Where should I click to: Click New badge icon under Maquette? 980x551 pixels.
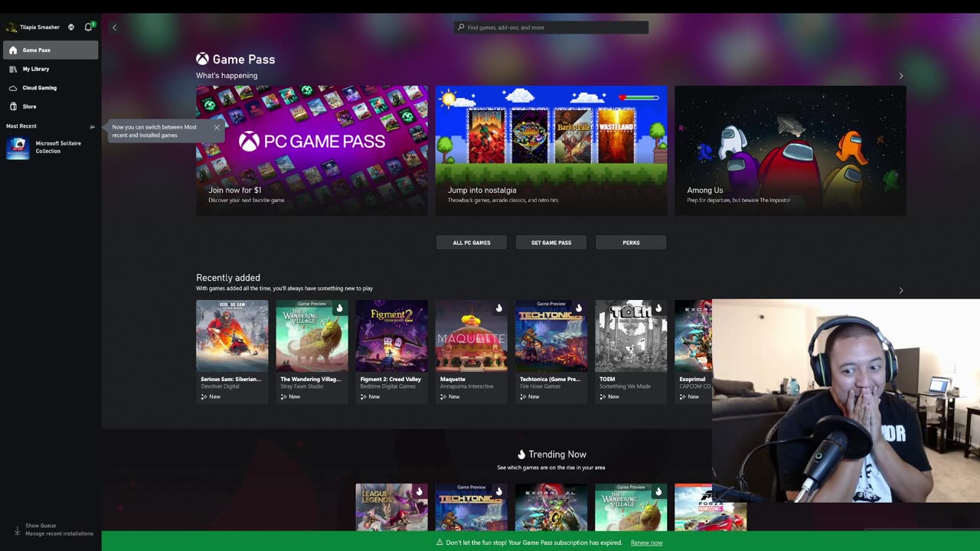(443, 396)
